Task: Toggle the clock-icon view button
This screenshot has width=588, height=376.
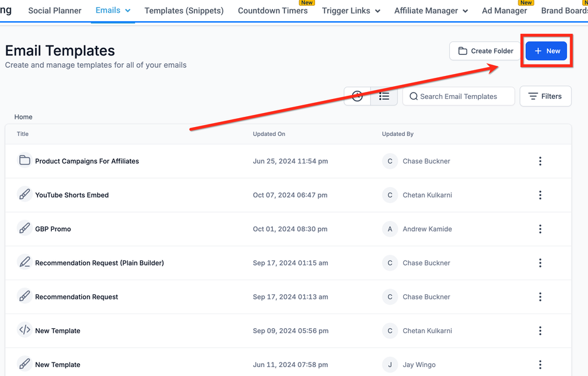Action: (x=357, y=96)
